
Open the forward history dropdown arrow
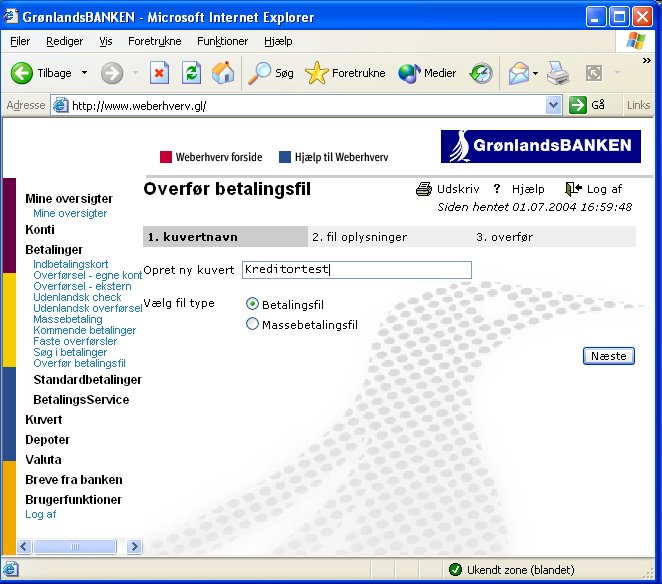[x=135, y=73]
